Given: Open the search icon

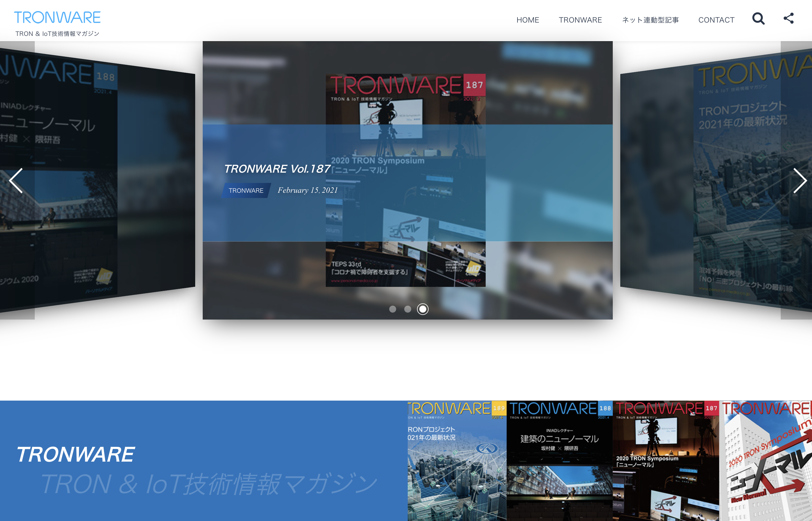Looking at the screenshot, I should point(759,19).
